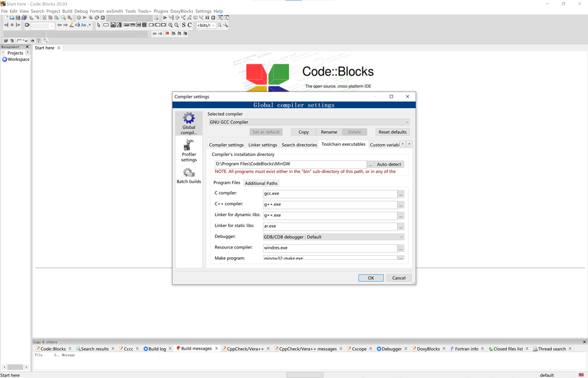Viewport: 588px width, 378px height.
Task: Click the Abort build icon
Action: pyautogui.click(x=103, y=18)
